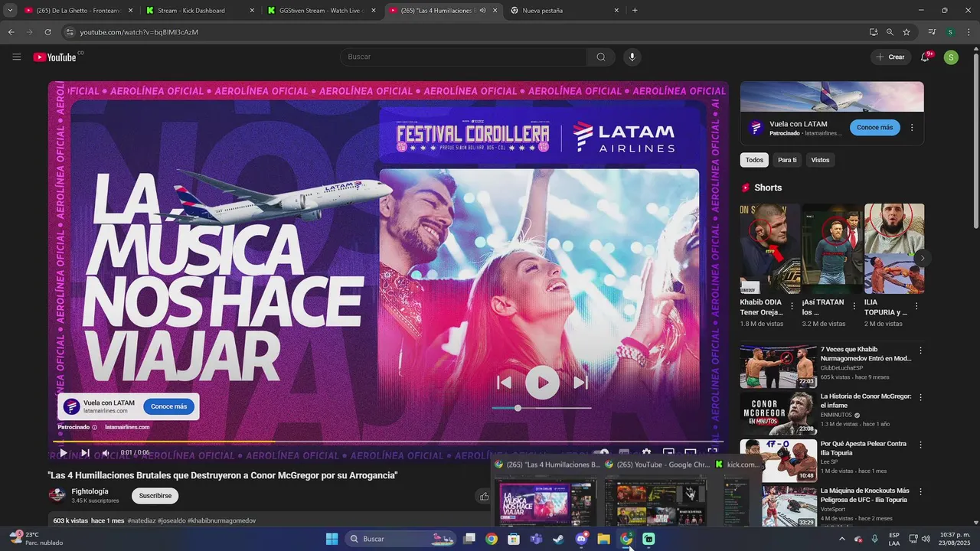Switch to Nueva pestaña tab
Image resolution: width=980 pixels, height=551 pixels.
coord(565,11)
